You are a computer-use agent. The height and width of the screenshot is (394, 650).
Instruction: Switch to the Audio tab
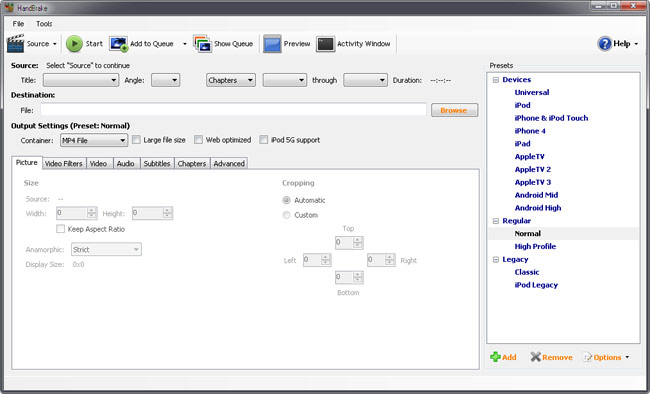pyautogui.click(x=125, y=163)
